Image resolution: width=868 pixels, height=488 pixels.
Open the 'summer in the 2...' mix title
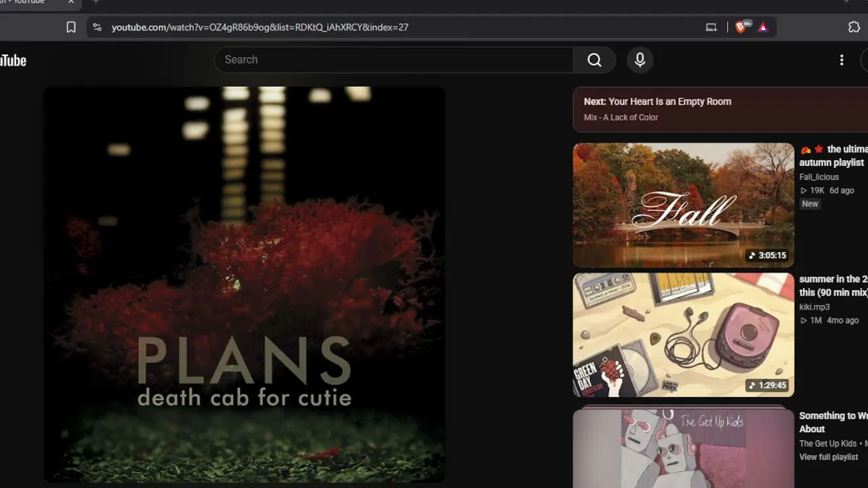point(833,286)
